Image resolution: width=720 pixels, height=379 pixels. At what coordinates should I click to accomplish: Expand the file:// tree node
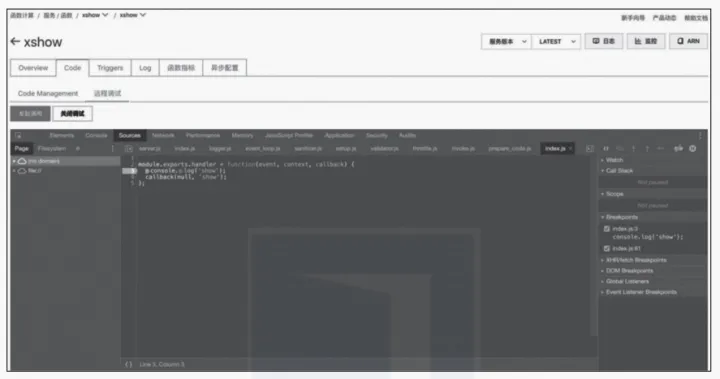(14, 170)
